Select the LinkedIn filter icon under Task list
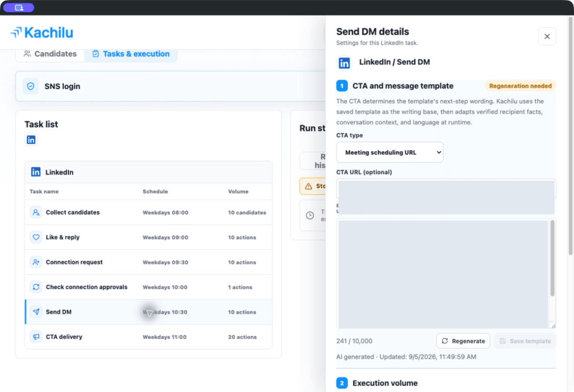 (31, 140)
